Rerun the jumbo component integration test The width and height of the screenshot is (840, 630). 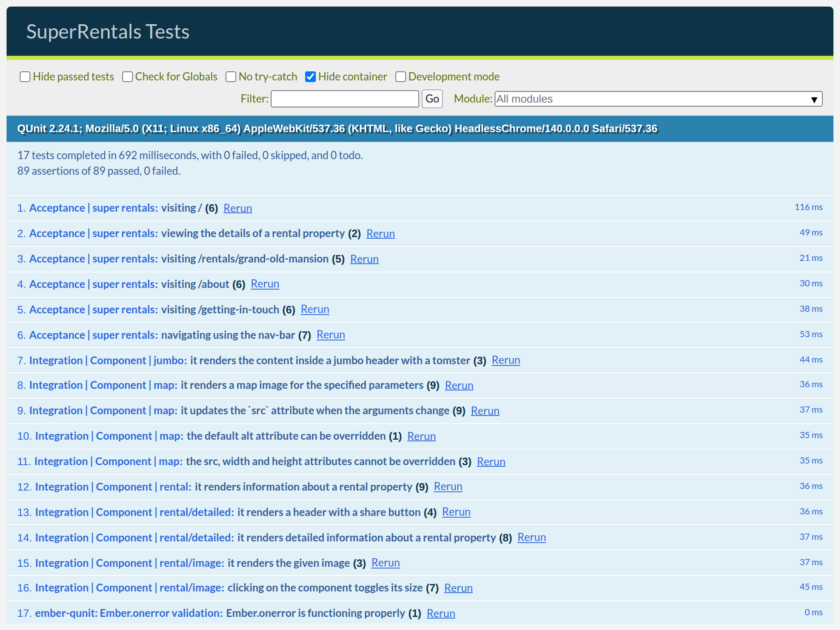click(506, 360)
